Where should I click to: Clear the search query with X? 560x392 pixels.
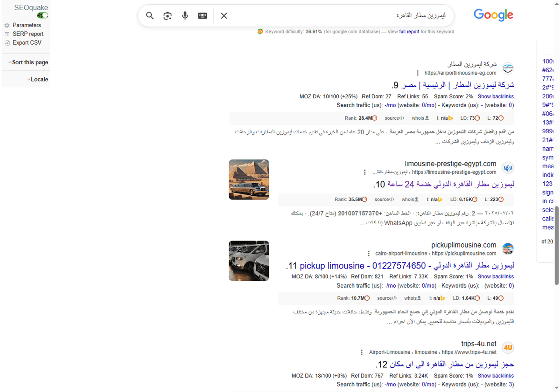coord(224,15)
